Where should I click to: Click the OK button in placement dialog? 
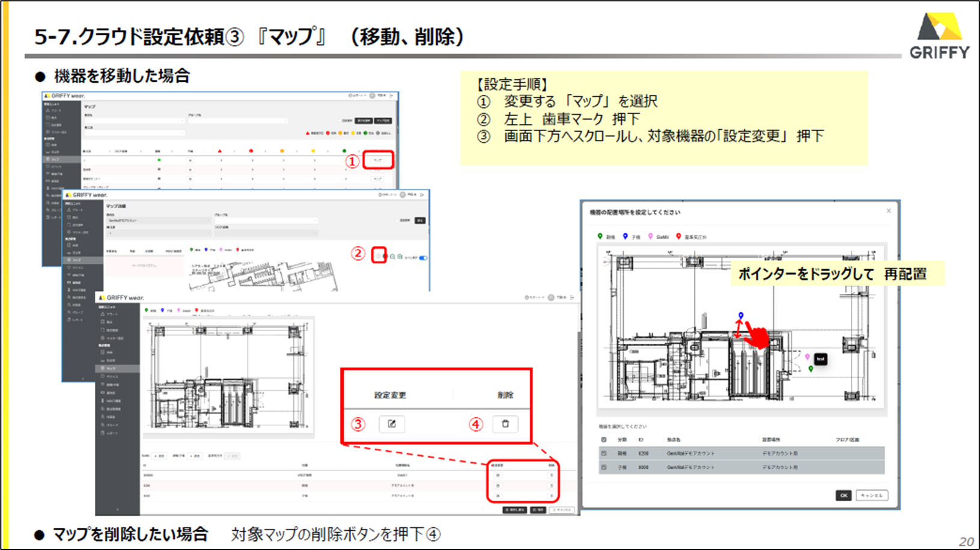(x=844, y=495)
